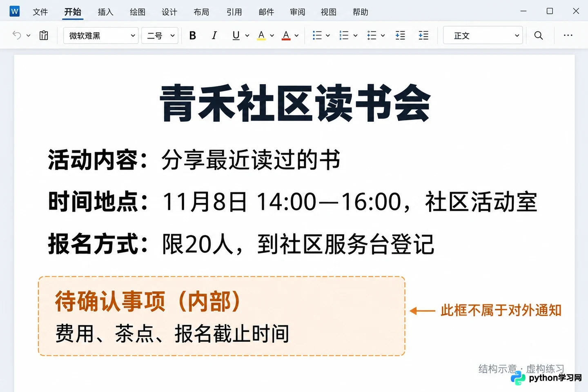This screenshot has height=392, width=588.
Task: Switch to the 审阅 tab
Action: coord(298,12)
